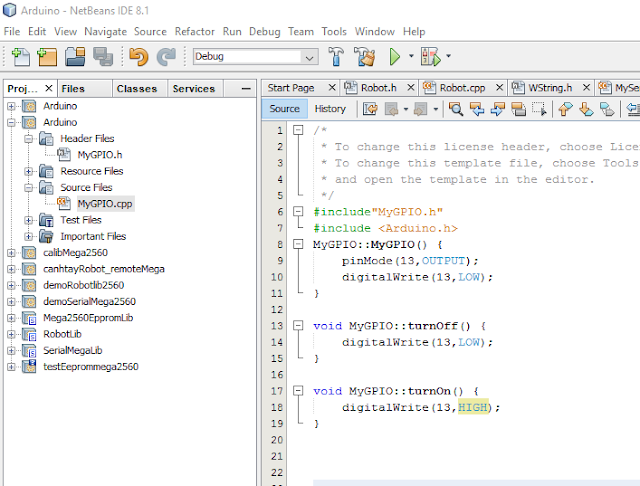Click the Redo arrow icon
This screenshot has height=486, width=640.
[x=166, y=57]
